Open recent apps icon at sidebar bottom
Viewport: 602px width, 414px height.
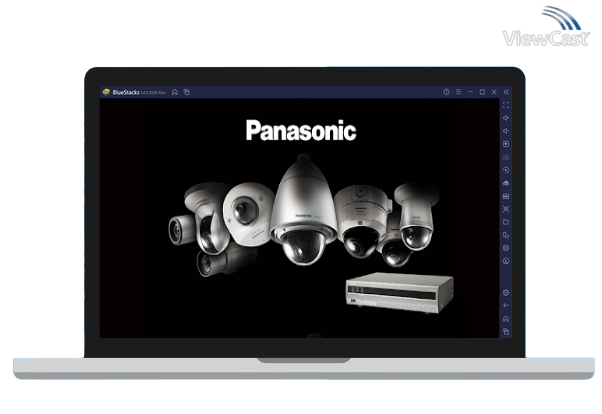pyautogui.click(x=506, y=332)
